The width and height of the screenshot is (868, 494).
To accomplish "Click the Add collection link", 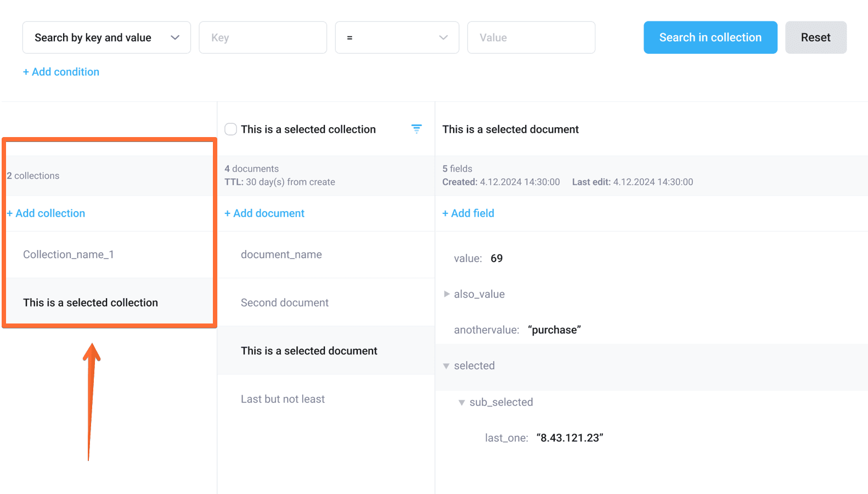I will [x=46, y=213].
